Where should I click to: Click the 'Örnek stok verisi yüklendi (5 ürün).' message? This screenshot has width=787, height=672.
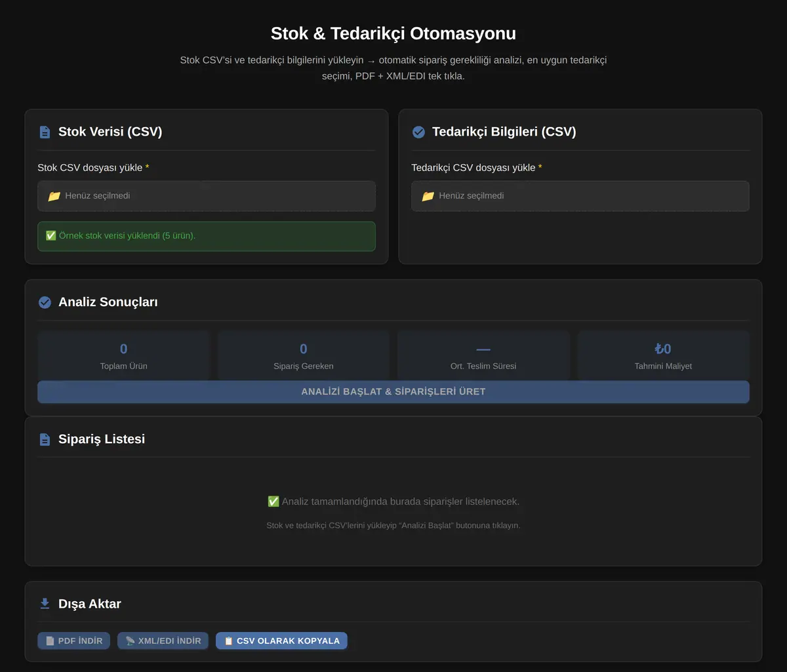(207, 236)
